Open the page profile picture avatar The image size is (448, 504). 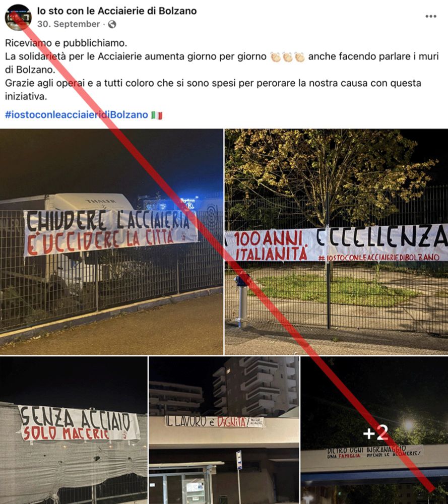18,17
